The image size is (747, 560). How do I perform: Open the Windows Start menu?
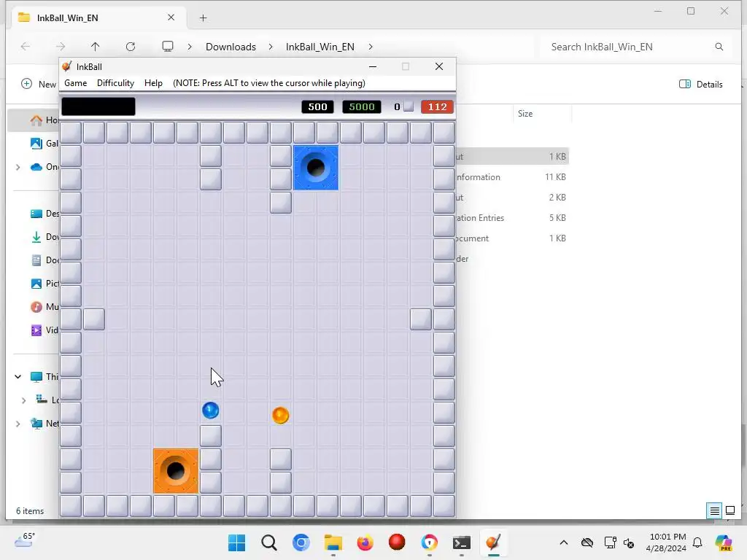(x=237, y=542)
